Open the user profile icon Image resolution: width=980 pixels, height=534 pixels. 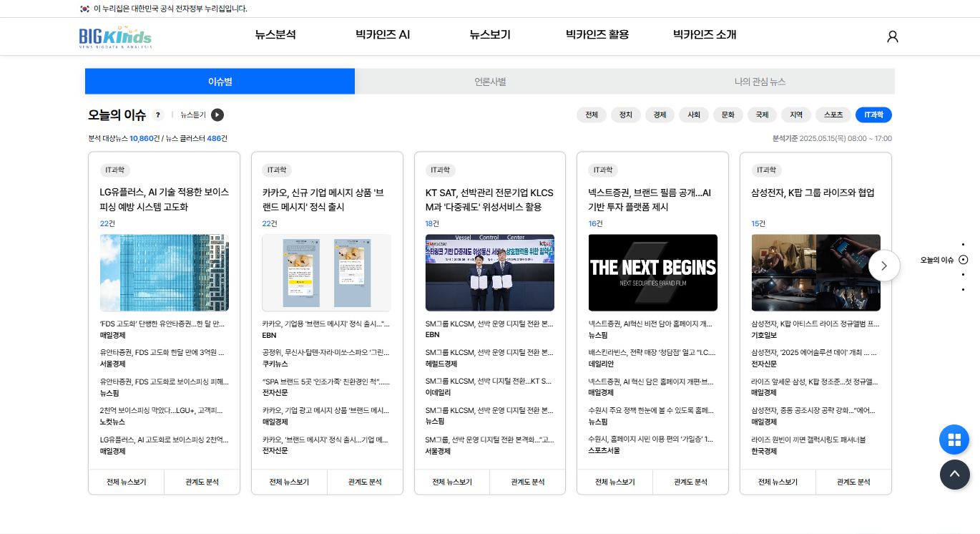point(892,37)
